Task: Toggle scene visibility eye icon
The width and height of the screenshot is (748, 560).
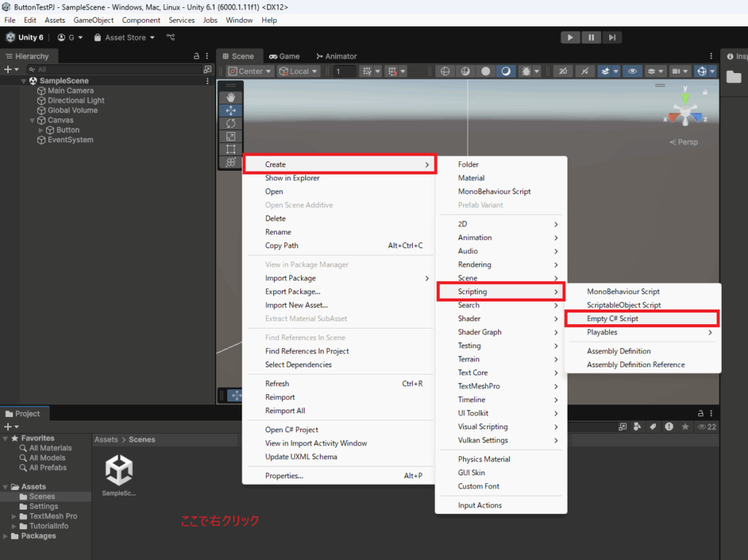Action: (632, 71)
